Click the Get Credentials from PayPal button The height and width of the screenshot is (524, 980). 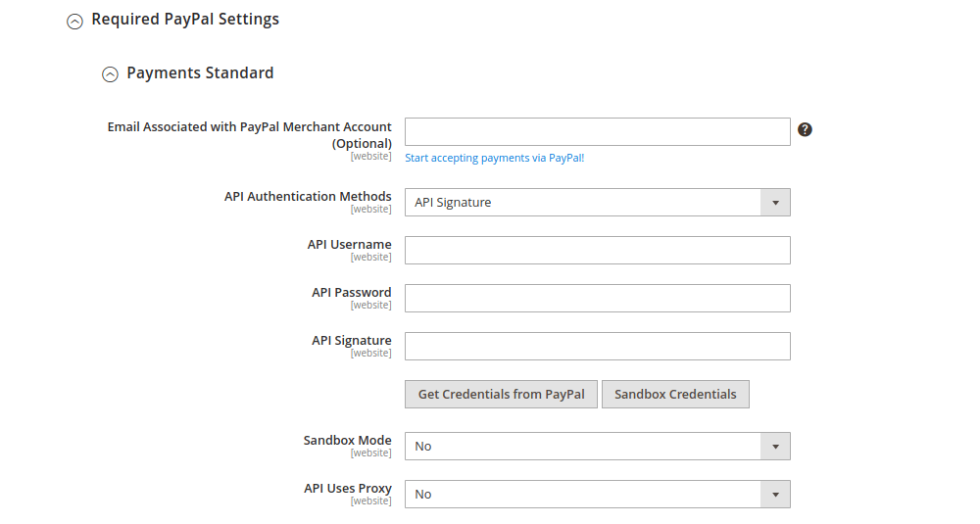(x=501, y=395)
